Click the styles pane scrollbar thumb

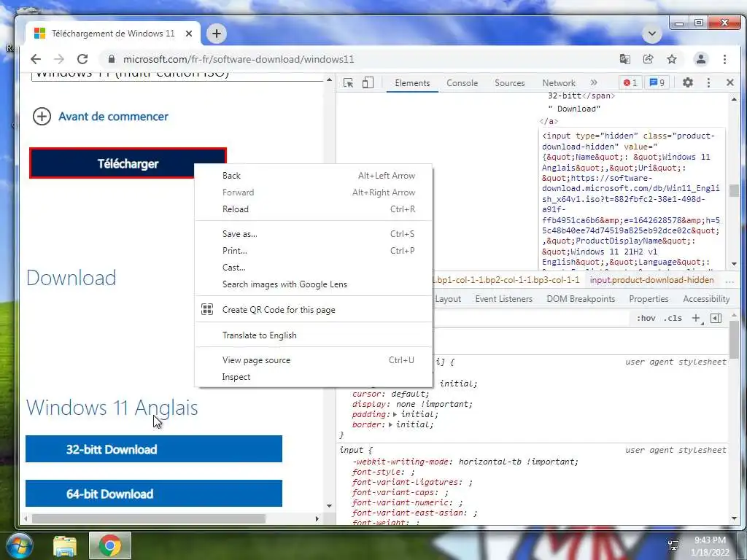point(734,340)
